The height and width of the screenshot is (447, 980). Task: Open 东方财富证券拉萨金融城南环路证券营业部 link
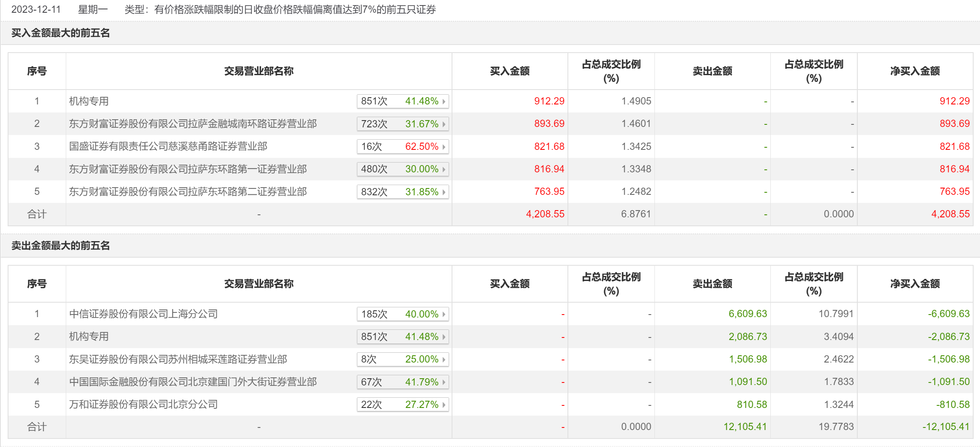pyautogui.click(x=193, y=124)
